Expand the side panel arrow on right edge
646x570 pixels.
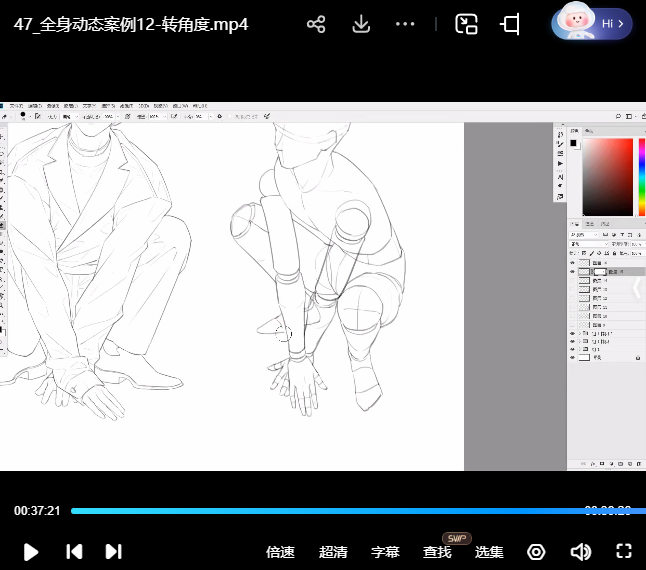pos(637,288)
